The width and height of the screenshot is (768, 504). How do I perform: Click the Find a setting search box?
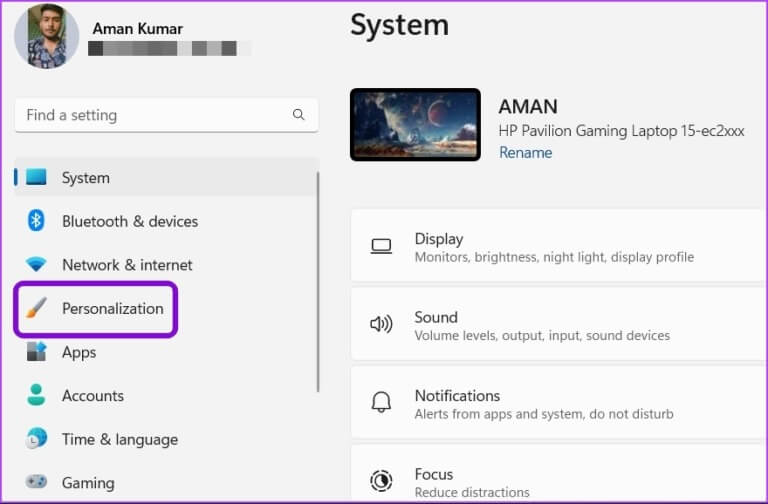tap(167, 115)
